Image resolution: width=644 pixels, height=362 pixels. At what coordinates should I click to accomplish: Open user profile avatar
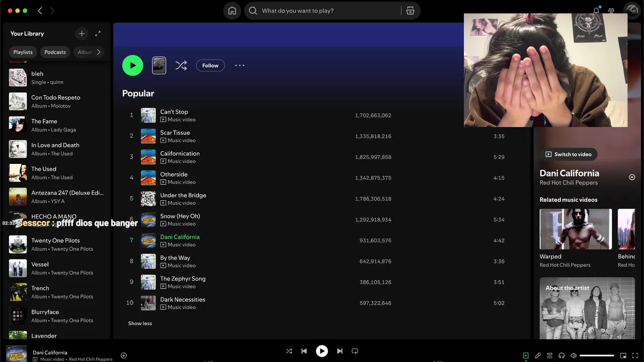(631, 10)
